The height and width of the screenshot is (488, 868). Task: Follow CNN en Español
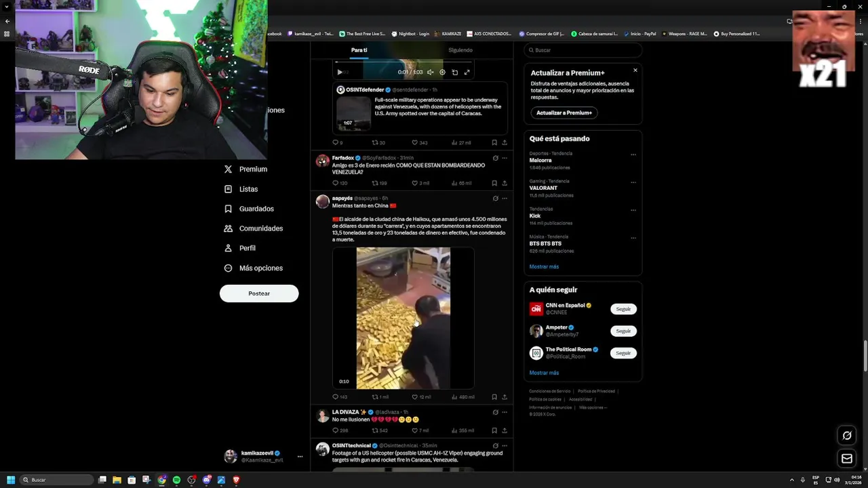tap(623, 309)
